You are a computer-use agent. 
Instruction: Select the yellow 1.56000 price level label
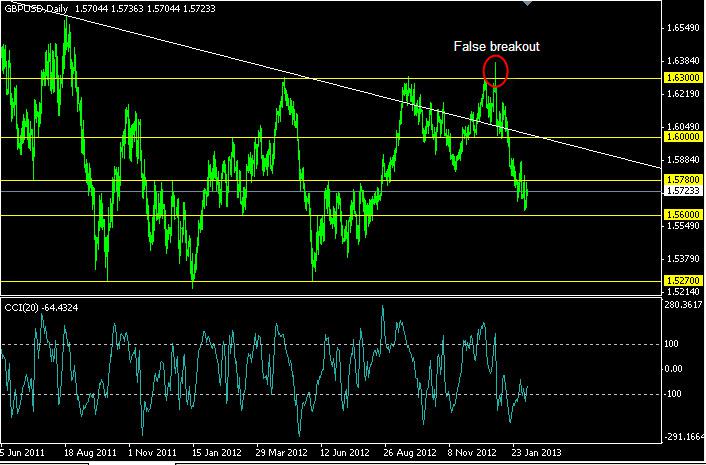683,215
